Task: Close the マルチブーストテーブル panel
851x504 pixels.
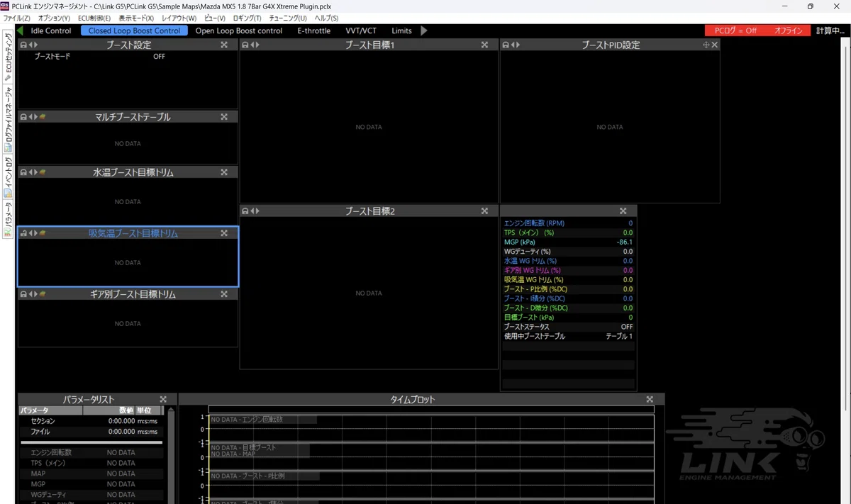Action: pos(224,117)
